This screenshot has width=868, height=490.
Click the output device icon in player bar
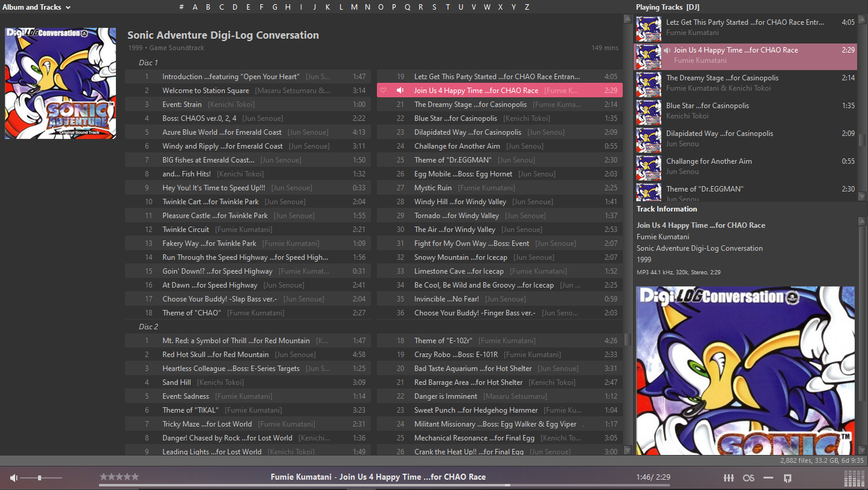point(787,478)
